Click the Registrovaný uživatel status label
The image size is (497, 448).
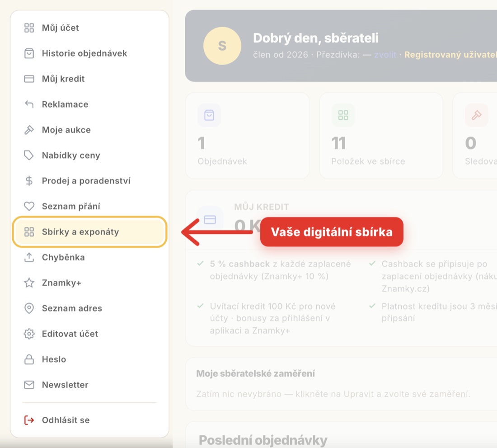(x=450, y=55)
